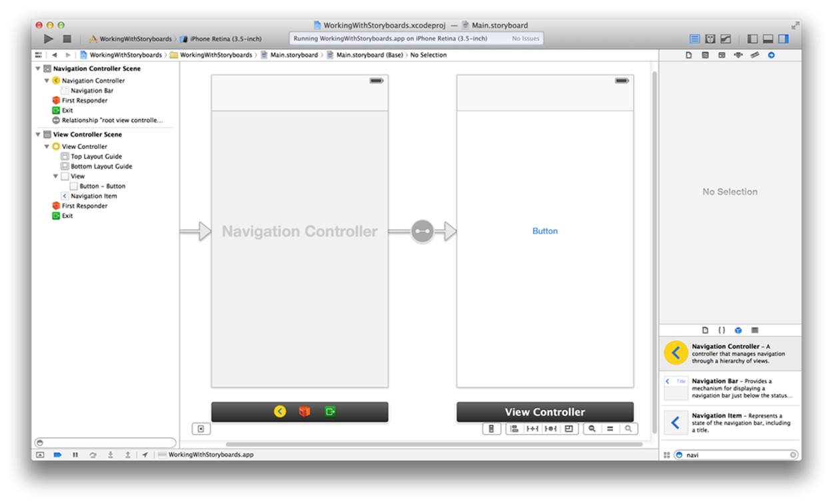Image resolution: width=833 pixels, height=504 pixels.
Task: Select Navigation Bar in the Object library
Action: pyautogui.click(x=730, y=389)
